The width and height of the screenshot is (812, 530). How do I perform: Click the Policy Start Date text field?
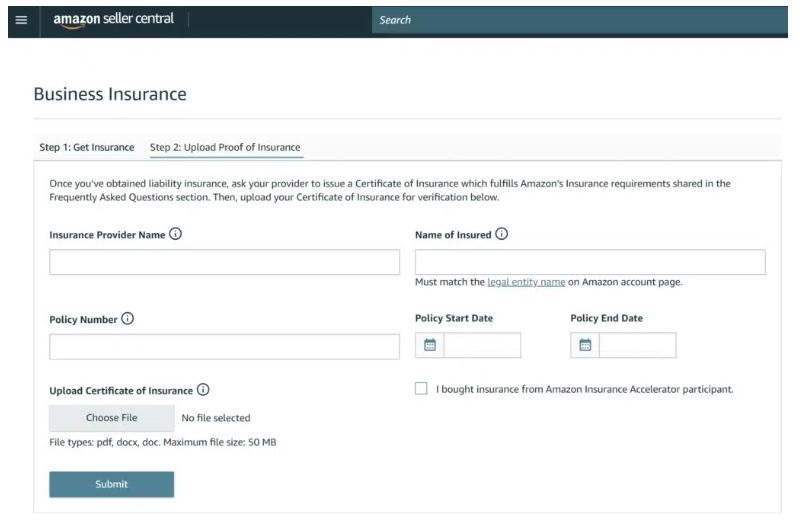[x=482, y=345]
